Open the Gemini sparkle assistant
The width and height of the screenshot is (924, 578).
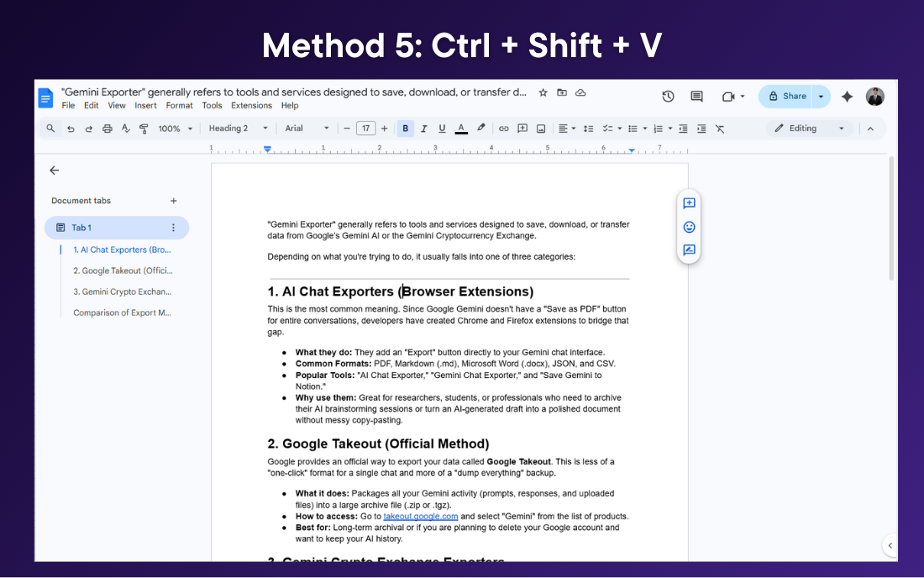pyautogui.click(x=847, y=97)
